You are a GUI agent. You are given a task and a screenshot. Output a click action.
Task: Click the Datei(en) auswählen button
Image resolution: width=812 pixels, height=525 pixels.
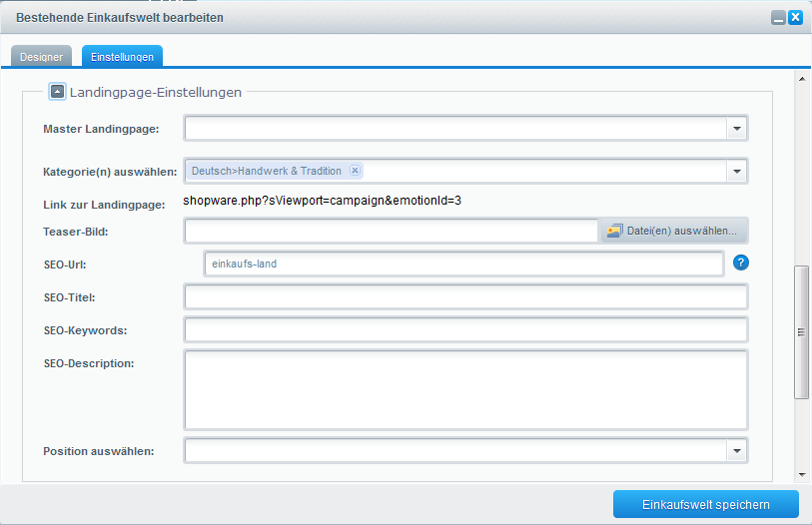tap(672, 231)
